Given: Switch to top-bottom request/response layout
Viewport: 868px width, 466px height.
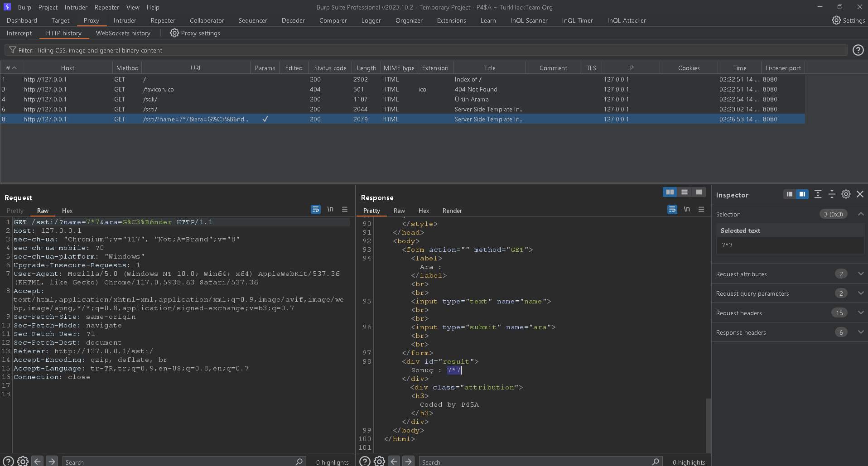Looking at the screenshot, I should coord(685,192).
